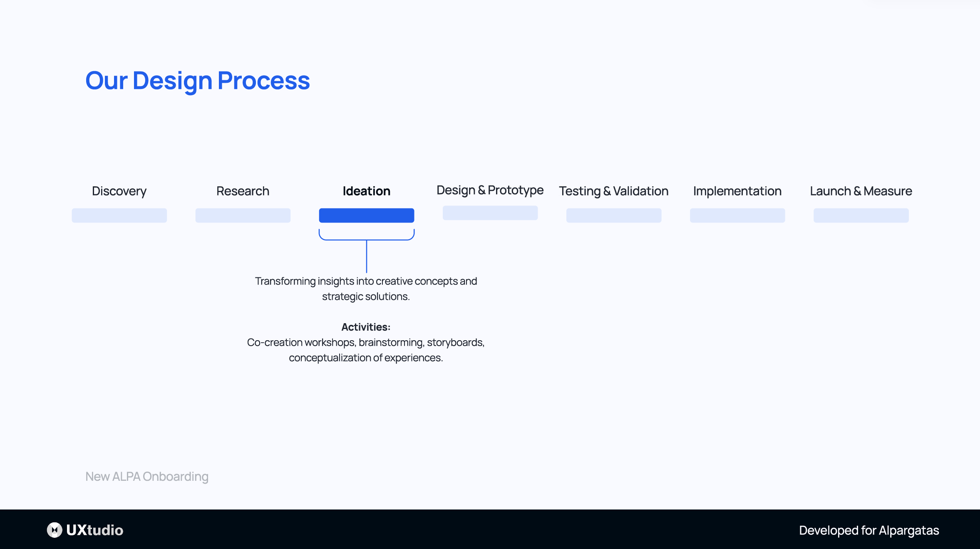Select the Research stage indicator bar
The width and height of the screenshot is (980, 549).
point(243,215)
